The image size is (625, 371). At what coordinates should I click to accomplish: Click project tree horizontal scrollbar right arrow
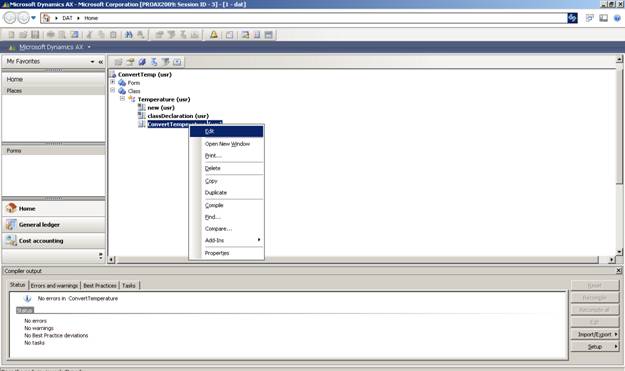click(611, 260)
